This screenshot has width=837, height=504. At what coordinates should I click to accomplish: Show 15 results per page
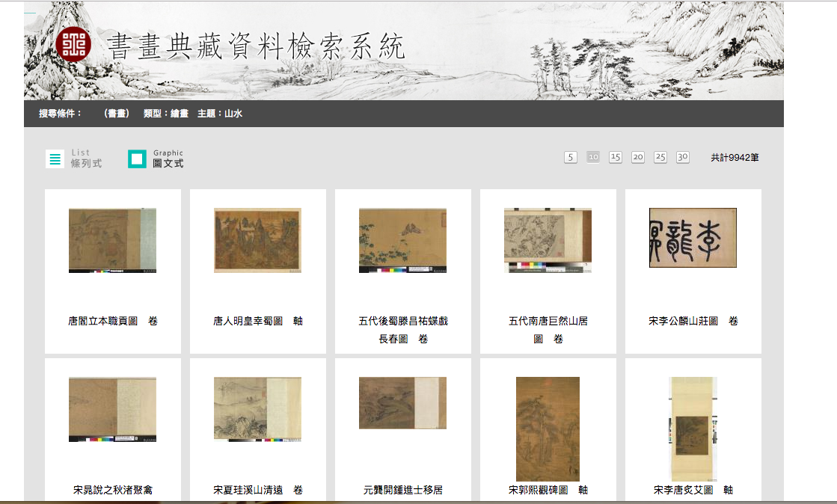point(616,157)
